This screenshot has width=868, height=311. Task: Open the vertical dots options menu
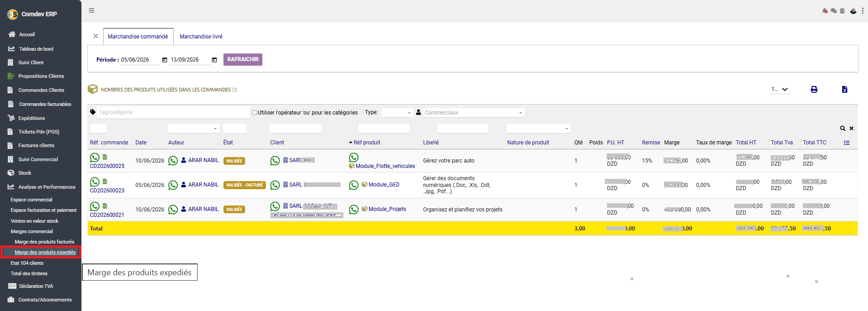click(863, 11)
